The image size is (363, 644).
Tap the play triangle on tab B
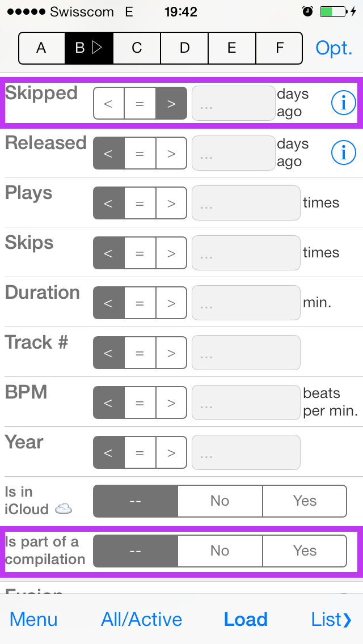96,48
